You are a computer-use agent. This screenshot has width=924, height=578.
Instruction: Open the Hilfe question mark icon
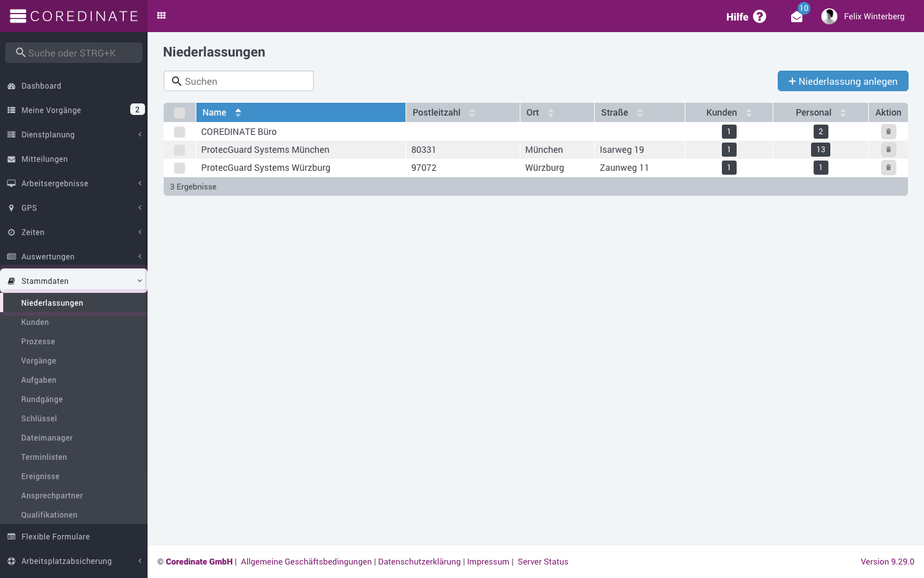point(760,17)
